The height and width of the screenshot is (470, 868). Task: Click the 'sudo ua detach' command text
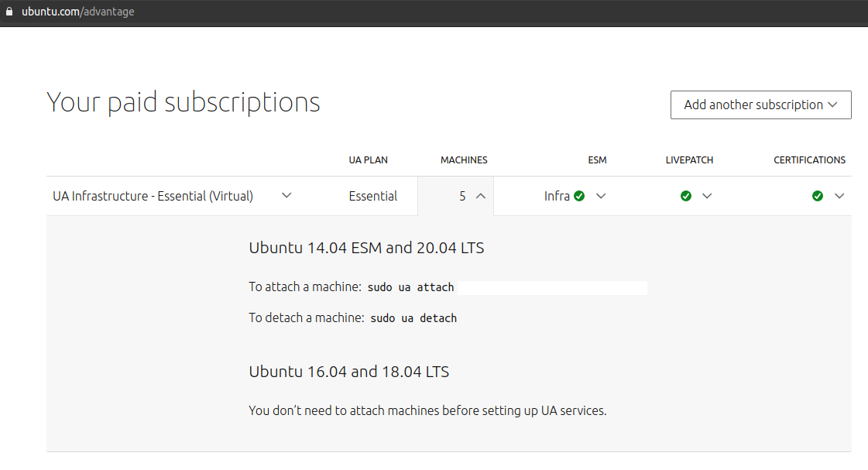pos(413,318)
